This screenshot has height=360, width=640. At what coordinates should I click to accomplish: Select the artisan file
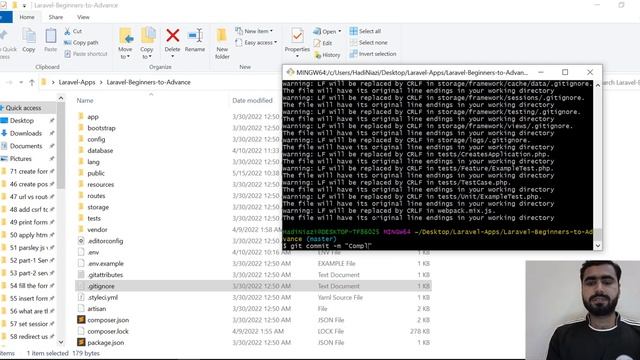click(96, 309)
